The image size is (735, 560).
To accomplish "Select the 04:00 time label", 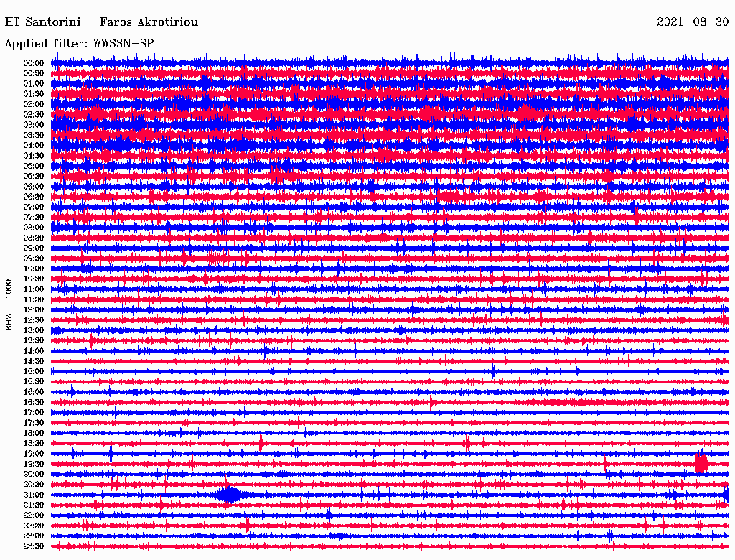I will [34, 146].
